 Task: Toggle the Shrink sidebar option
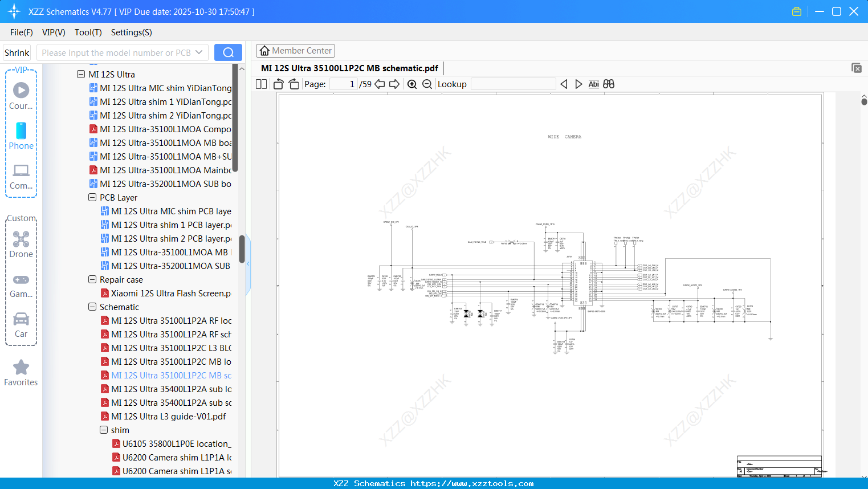17,52
